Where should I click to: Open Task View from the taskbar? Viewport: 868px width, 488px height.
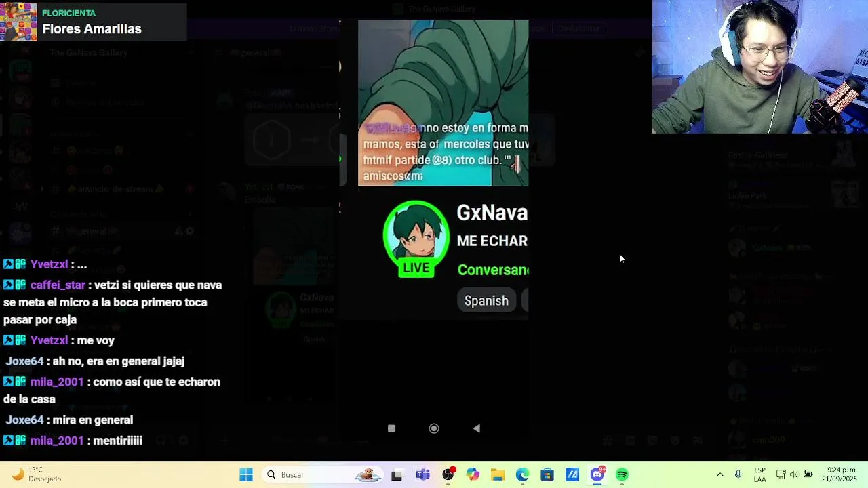397,475
